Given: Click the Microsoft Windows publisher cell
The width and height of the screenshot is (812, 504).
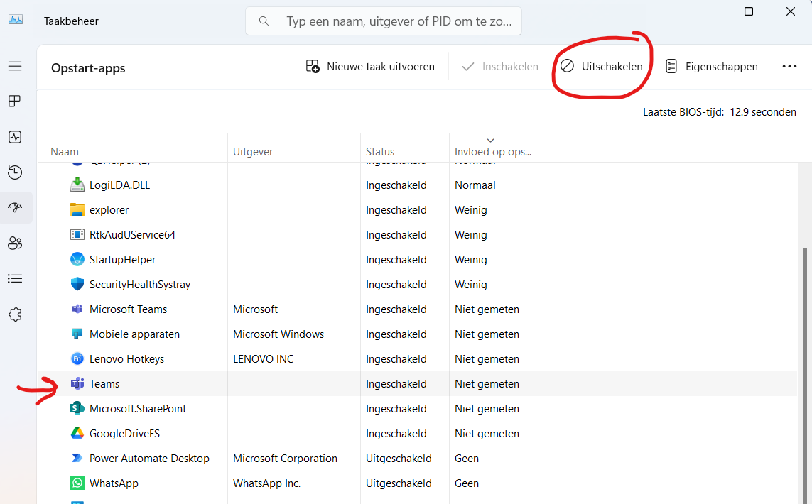Looking at the screenshot, I should [x=278, y=334].
